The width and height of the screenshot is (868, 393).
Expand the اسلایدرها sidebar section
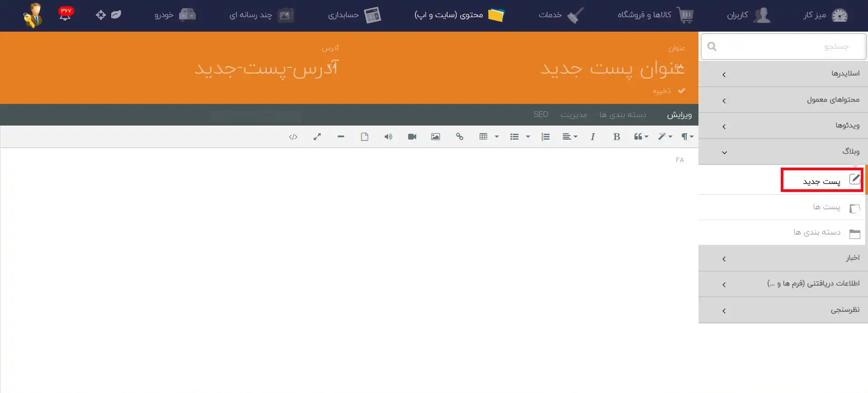(783, 74)
